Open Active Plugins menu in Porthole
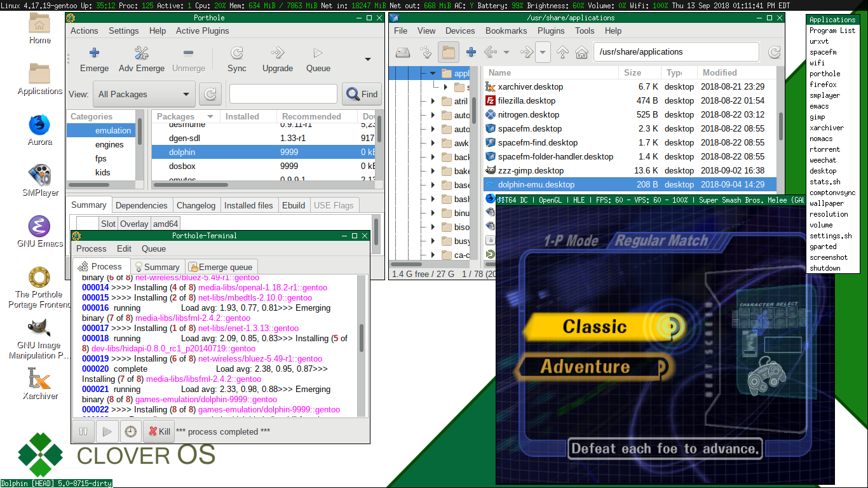This screenshot has width=868, height=488. coord(203,30)
